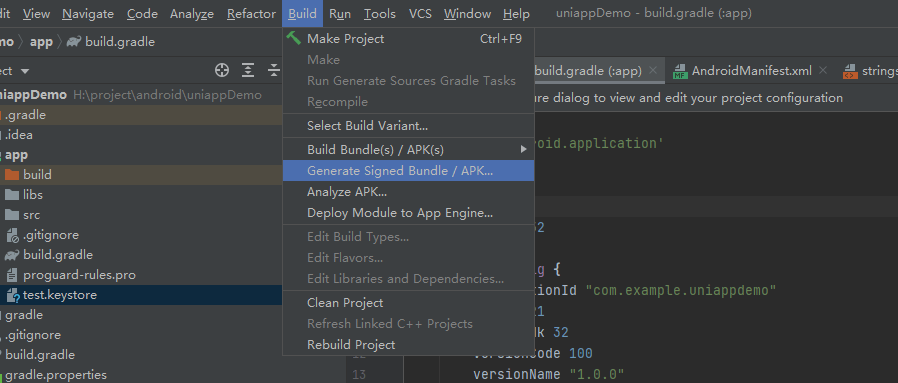898x383 pixels.
Task: Click the AndroidManifest.xml tab file icon
Action: click(x=680, y=72)
